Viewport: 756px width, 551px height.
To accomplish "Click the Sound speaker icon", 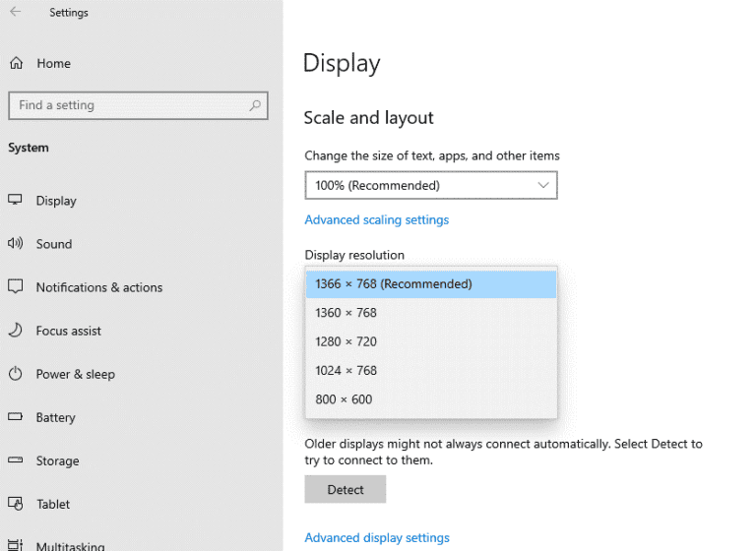I will pyautogui.click(x=16, y=244).
